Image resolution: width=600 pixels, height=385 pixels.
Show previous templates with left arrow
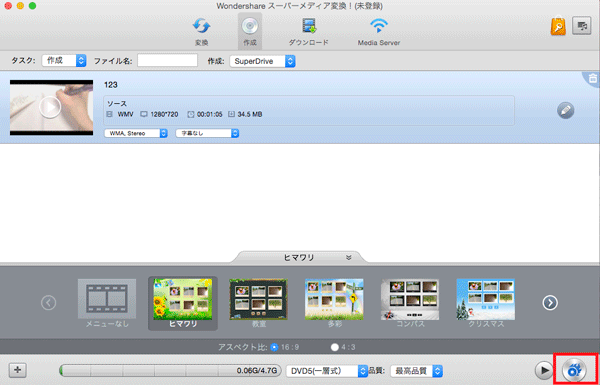click(x=49, y=303)
